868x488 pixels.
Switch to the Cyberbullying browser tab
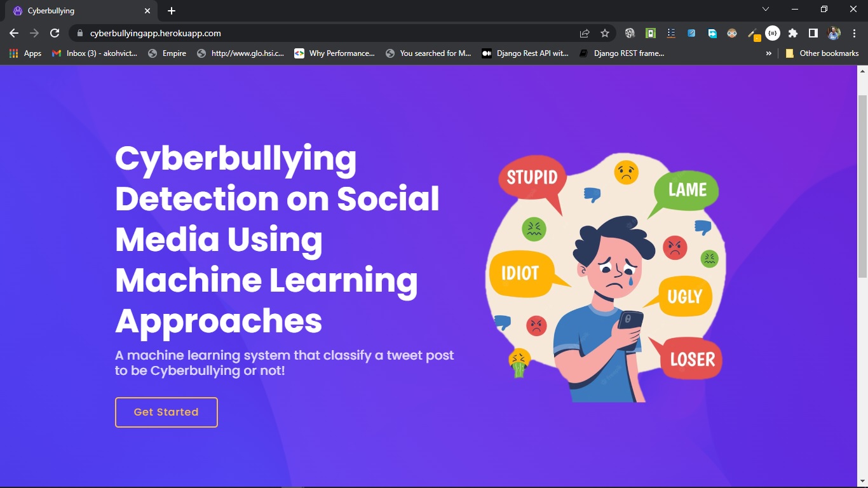(70, 11)
